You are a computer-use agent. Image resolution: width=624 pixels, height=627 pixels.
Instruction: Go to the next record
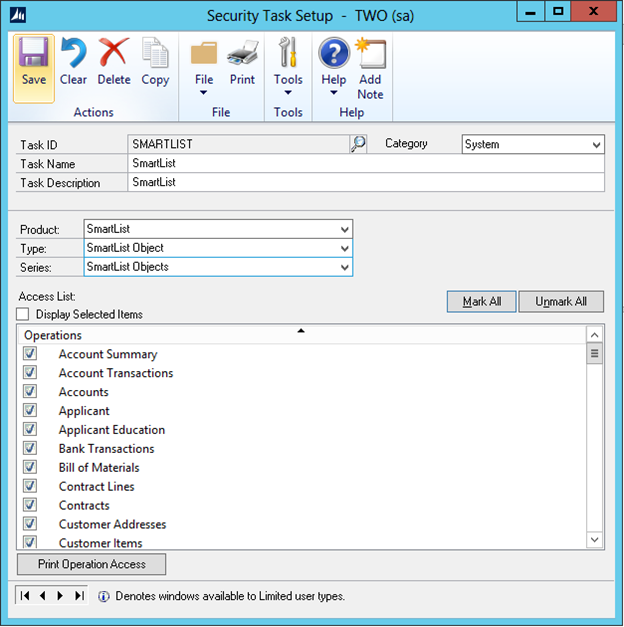[60, 596]
